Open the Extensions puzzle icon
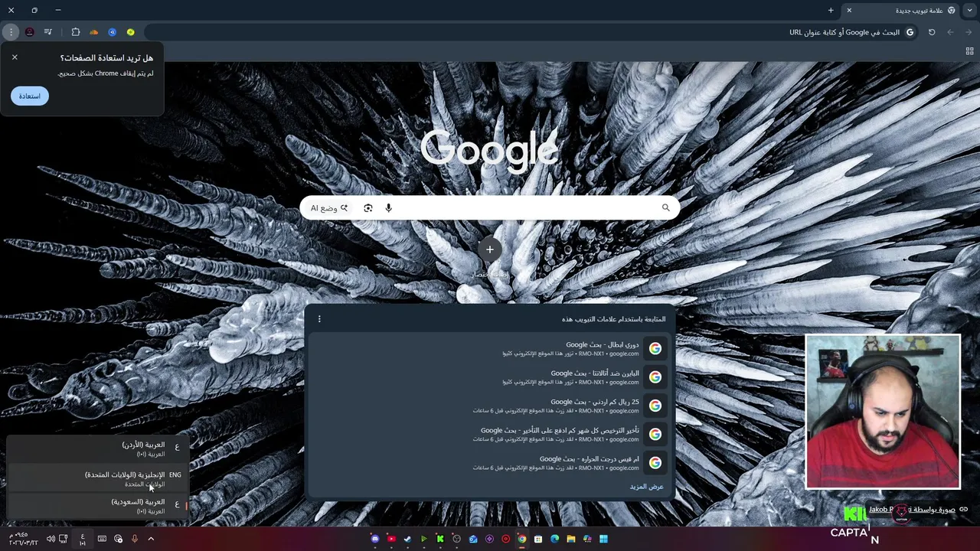Screen dimensions: 980x551 coord(76,32)
